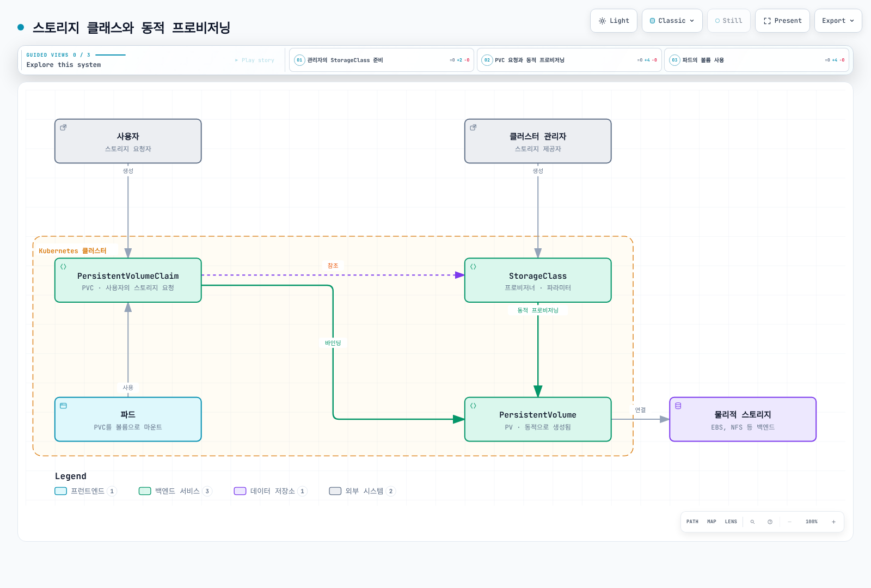The height and width of the screenshot is (588, 871).
Task: Click the window icon on 파드 node
Action: [63, 406]
